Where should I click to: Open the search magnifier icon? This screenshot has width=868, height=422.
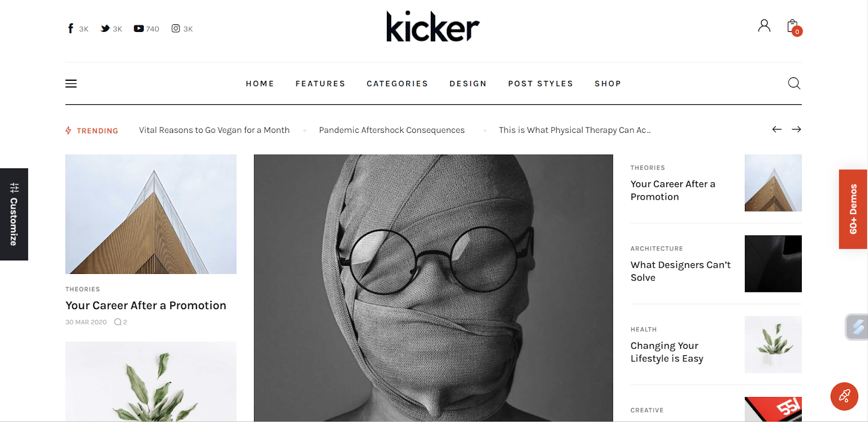tap(794, 83)
